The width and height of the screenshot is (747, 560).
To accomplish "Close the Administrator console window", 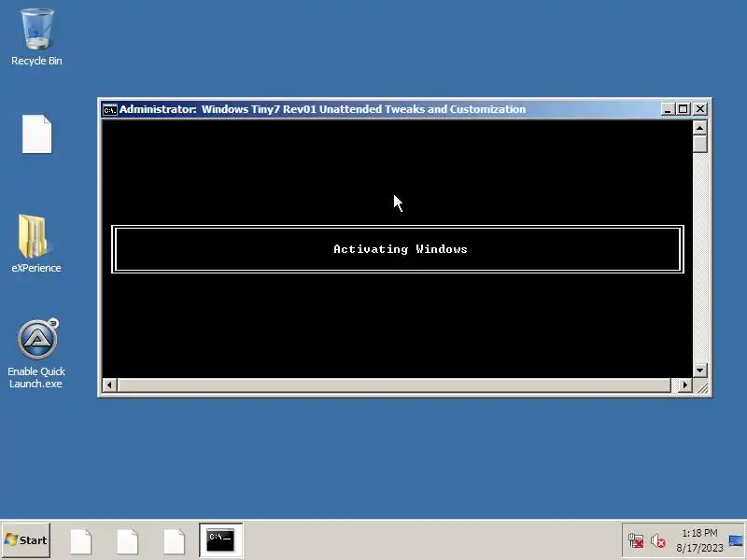I will [700, 109].
